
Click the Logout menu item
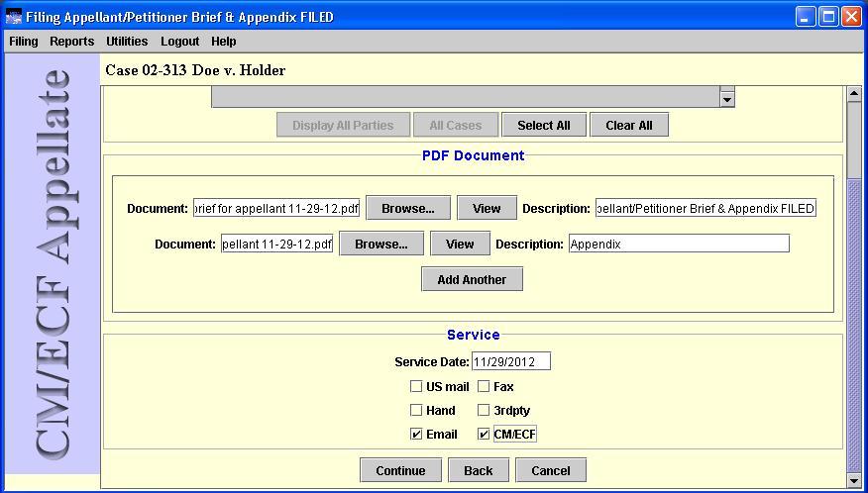tap(180, 42)
